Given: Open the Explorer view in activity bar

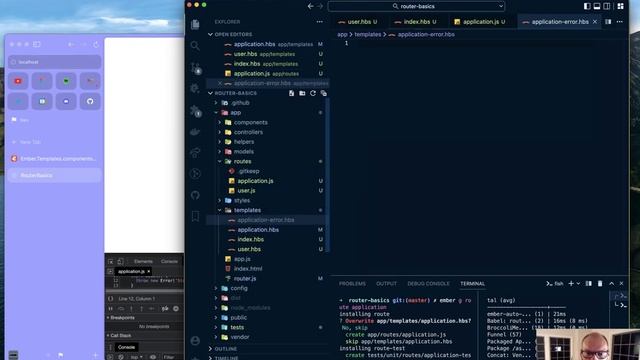Looking at the screenshot, I should coord(195,24).
